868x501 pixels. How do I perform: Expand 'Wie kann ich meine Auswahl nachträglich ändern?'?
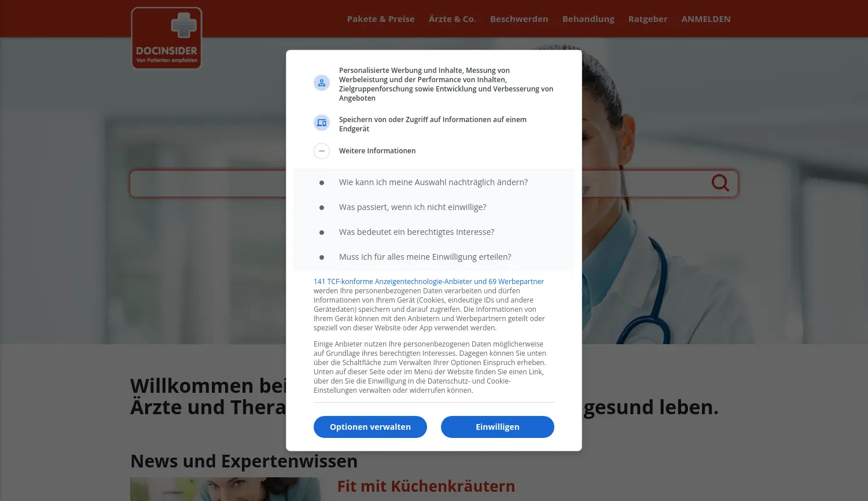tap(433, 182)
